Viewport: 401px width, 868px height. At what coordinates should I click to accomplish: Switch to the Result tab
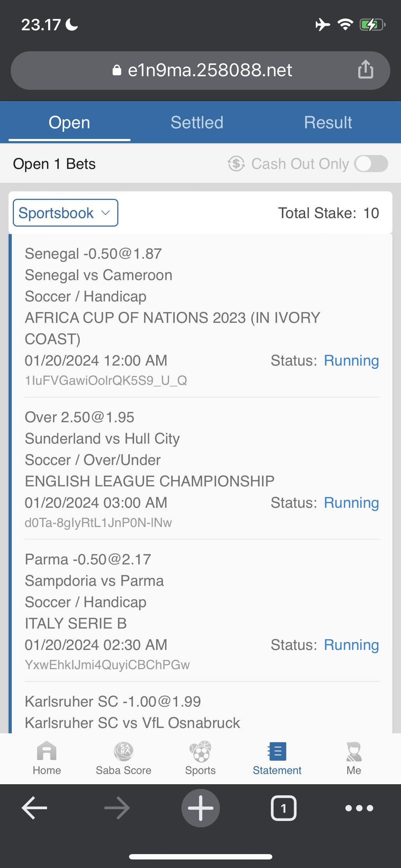click(328, 123)
